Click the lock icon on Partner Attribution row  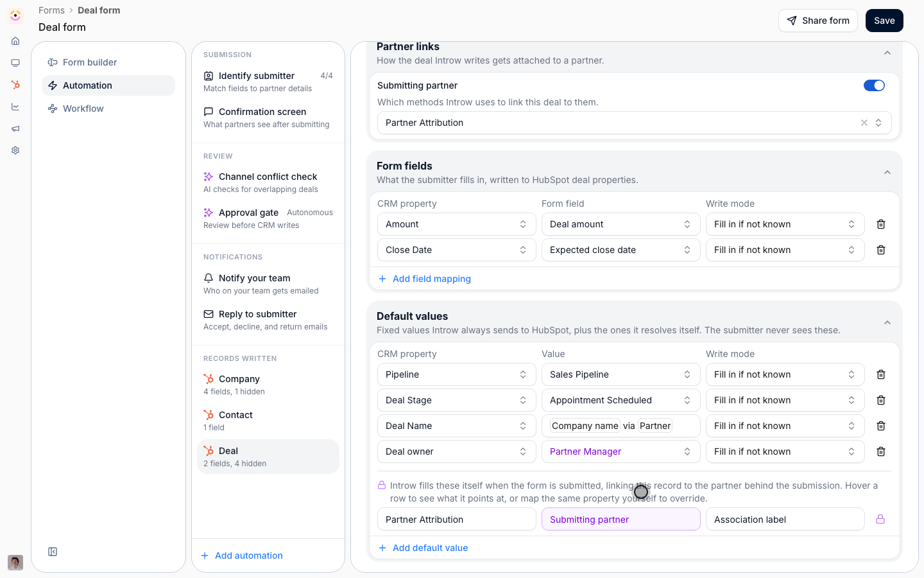pyautogui.click(x=880, y=519)
